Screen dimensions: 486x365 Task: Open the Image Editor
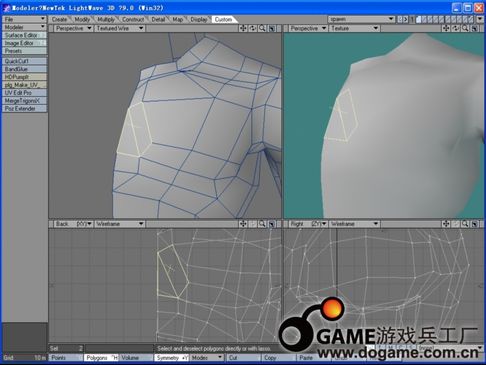24,43
